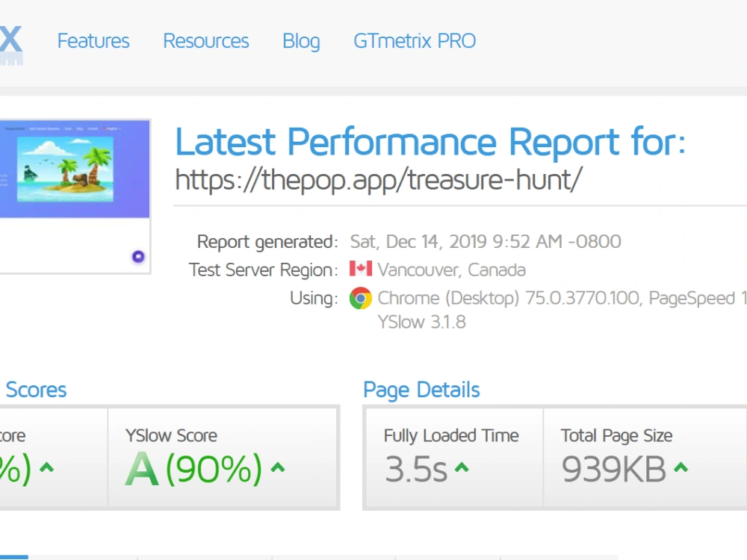The width and height of the screenshot is (747, 560).
Task: Open the Resources menu link
Action: tap(206, 41)
